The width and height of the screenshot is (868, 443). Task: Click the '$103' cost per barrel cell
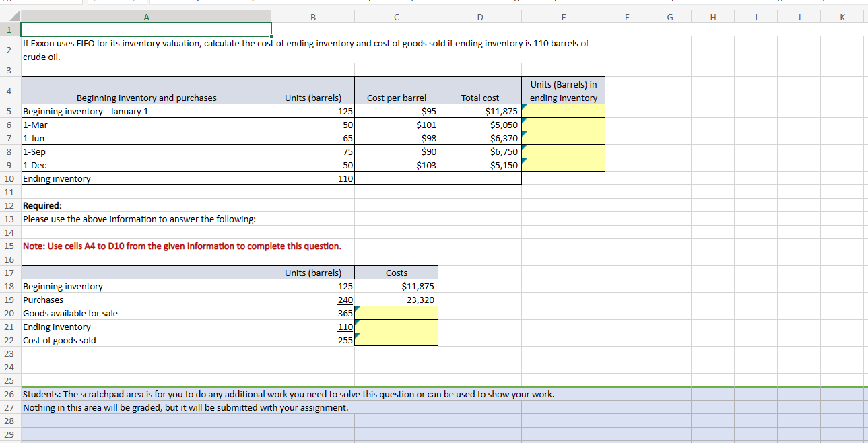coord(396,165)
